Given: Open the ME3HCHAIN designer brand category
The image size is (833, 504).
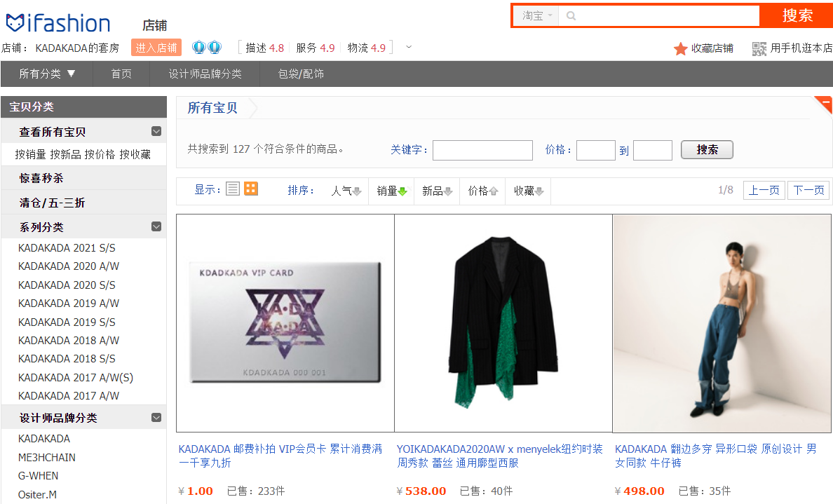Looking at the screenshot, I should coord(47,457).
